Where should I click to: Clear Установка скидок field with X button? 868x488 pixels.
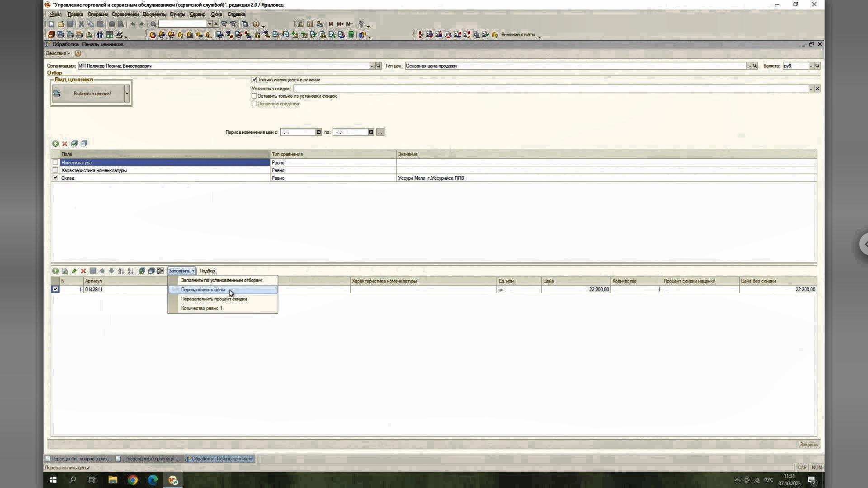point(817,89)
